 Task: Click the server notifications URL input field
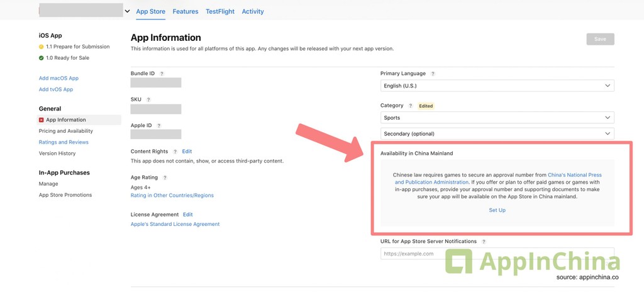tap(497, 254)
